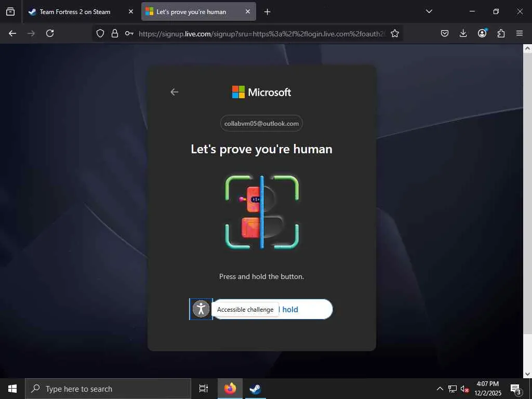Open a new browser tab

268,12
